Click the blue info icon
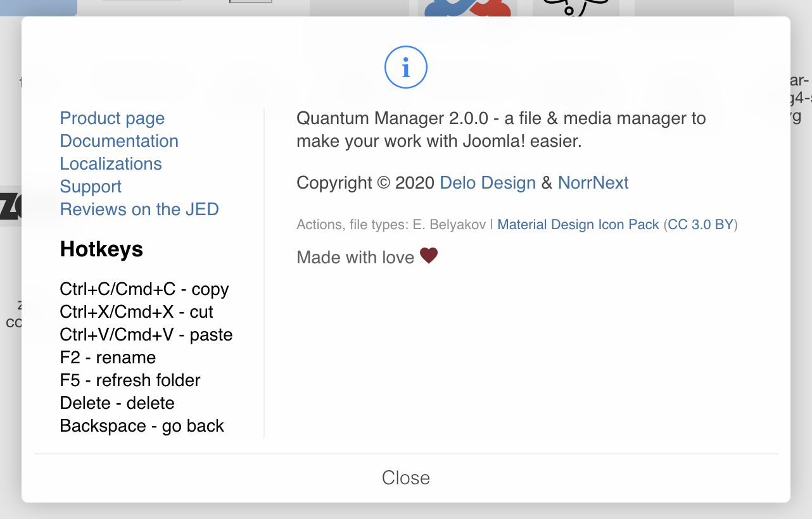Screen dimensions: 812x519 pos(405,67)
